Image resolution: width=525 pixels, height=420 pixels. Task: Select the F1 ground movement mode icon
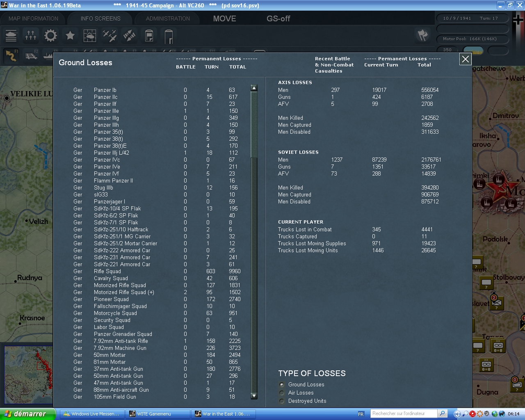tap(11, 56)
